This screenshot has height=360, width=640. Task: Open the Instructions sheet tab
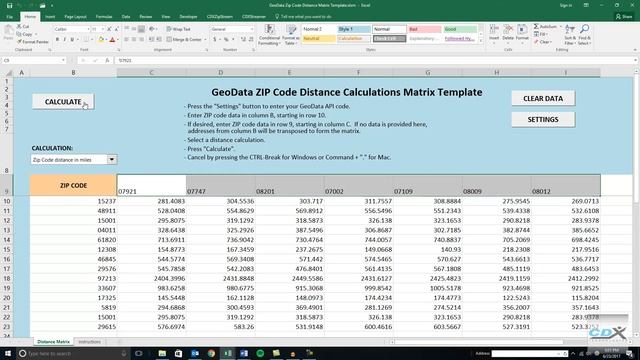click(x=89, y=342)
